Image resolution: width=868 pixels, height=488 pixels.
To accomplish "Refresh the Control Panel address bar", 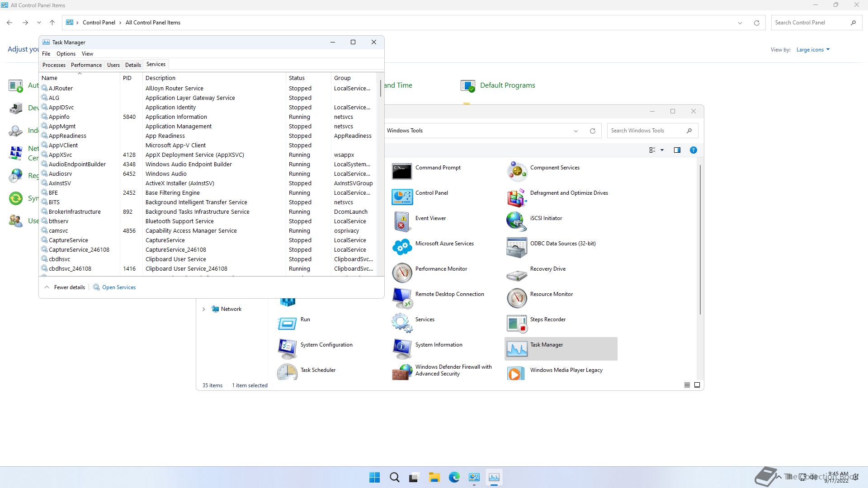I will click(756, 23).
